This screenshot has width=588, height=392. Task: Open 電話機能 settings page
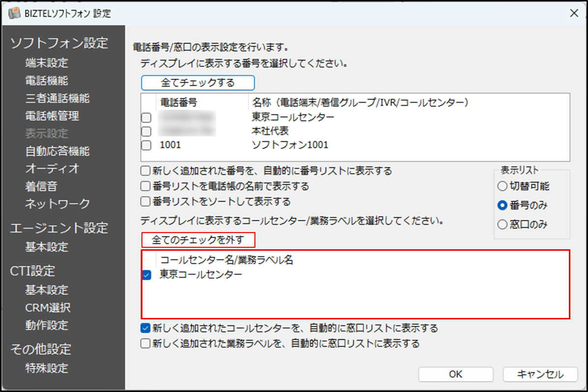[47, 80]
